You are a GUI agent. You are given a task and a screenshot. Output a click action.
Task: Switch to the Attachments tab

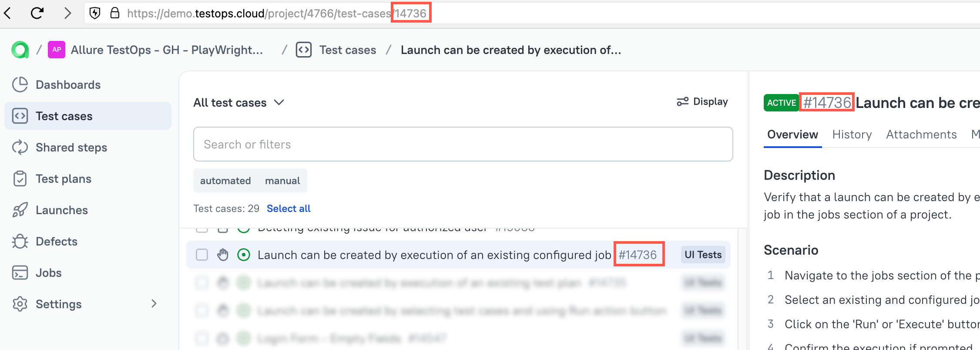click(921, 135)
